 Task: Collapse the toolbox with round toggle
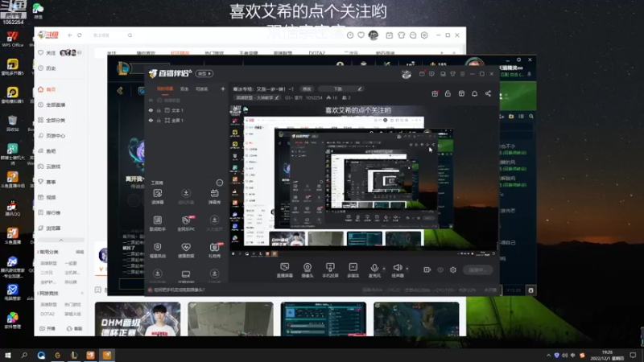pos(219,183)
